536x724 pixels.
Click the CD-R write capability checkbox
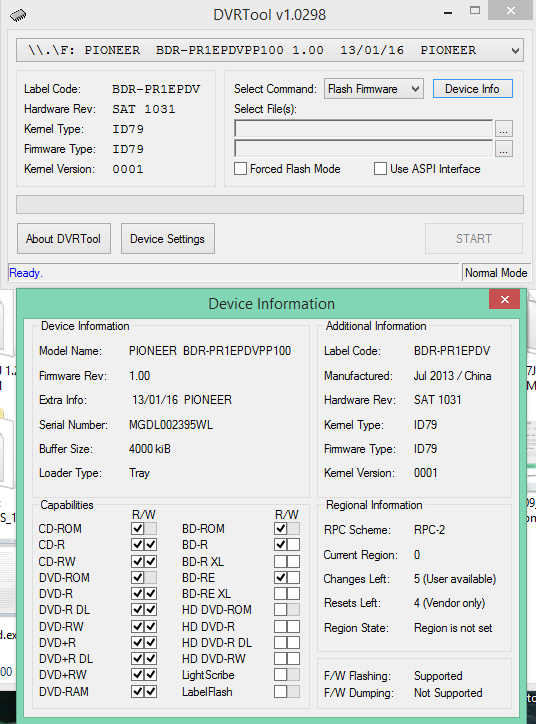pos(151,545)
